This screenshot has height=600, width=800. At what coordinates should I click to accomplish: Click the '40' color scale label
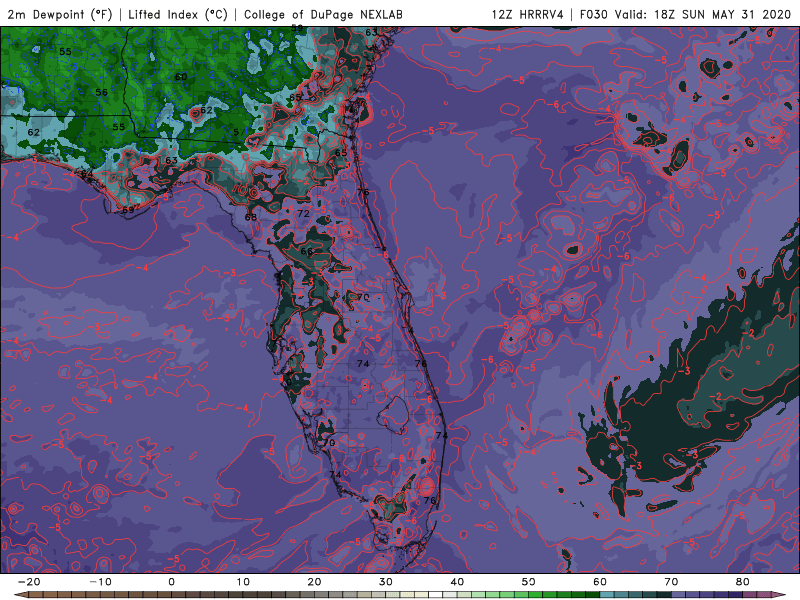pos(457,582)
